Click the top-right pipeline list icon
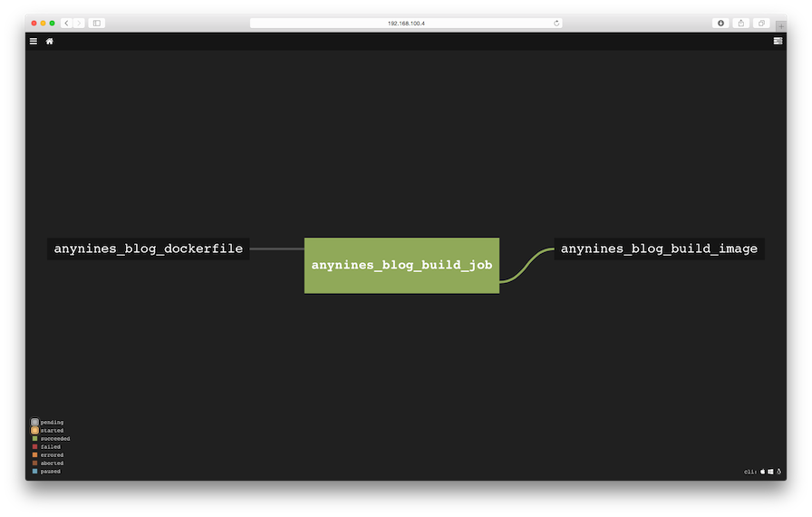Image resolution: width=812 pixels, height=517 pixels. click(x=778, y=41)
